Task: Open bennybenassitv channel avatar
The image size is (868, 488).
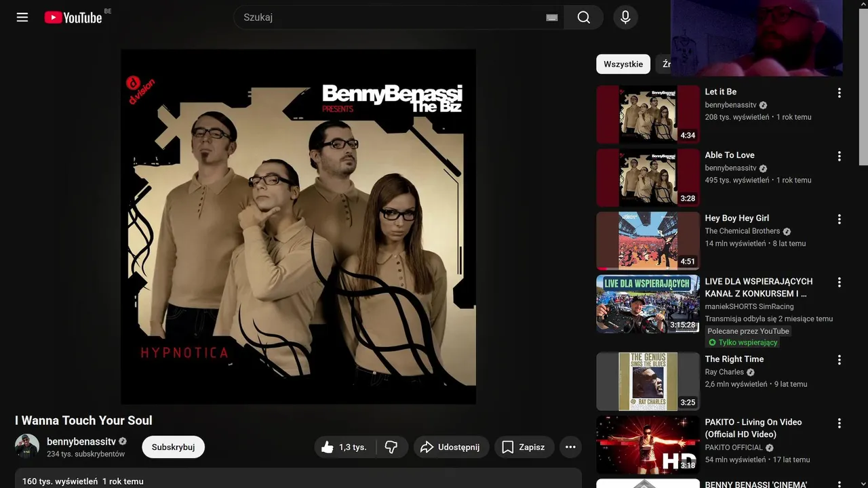Action: [x=27, y=447]
